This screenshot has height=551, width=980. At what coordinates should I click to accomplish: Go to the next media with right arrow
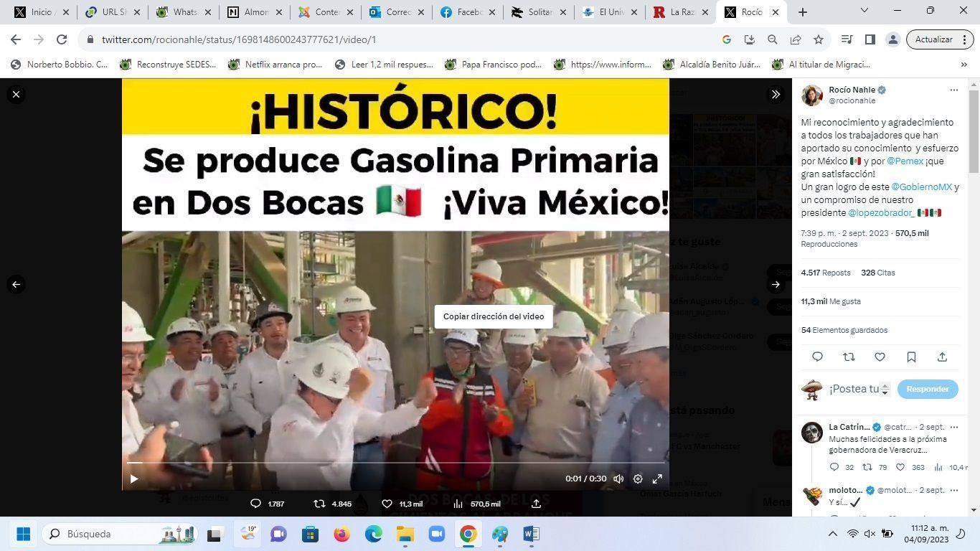coord(776,284)
